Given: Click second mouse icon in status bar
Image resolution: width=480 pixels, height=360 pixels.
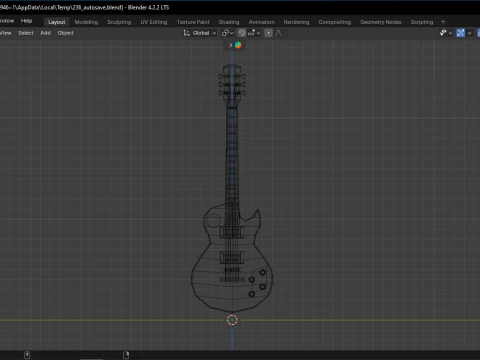Looking at the screenshot, I should point(126,355).
